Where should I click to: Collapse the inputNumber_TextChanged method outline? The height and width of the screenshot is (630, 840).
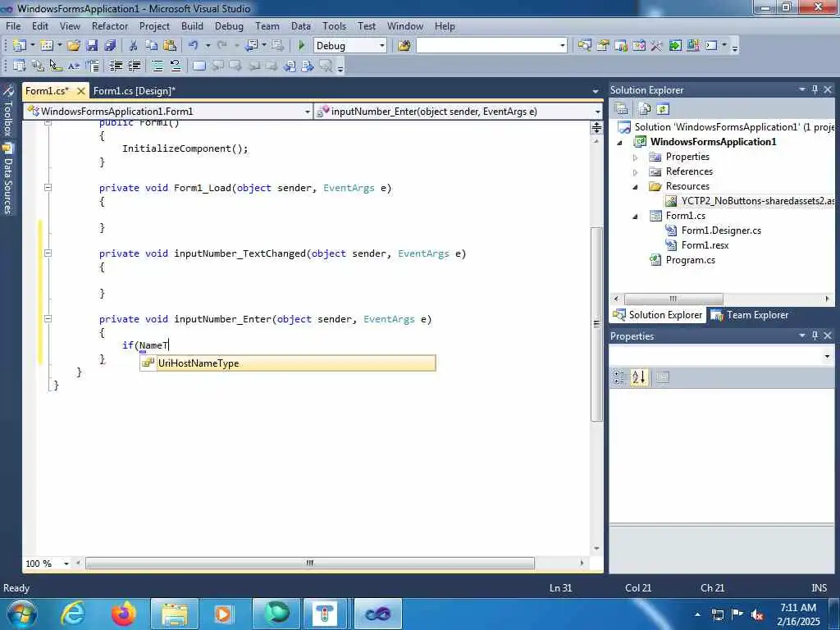pyautogui.click(x=48, y=253)
